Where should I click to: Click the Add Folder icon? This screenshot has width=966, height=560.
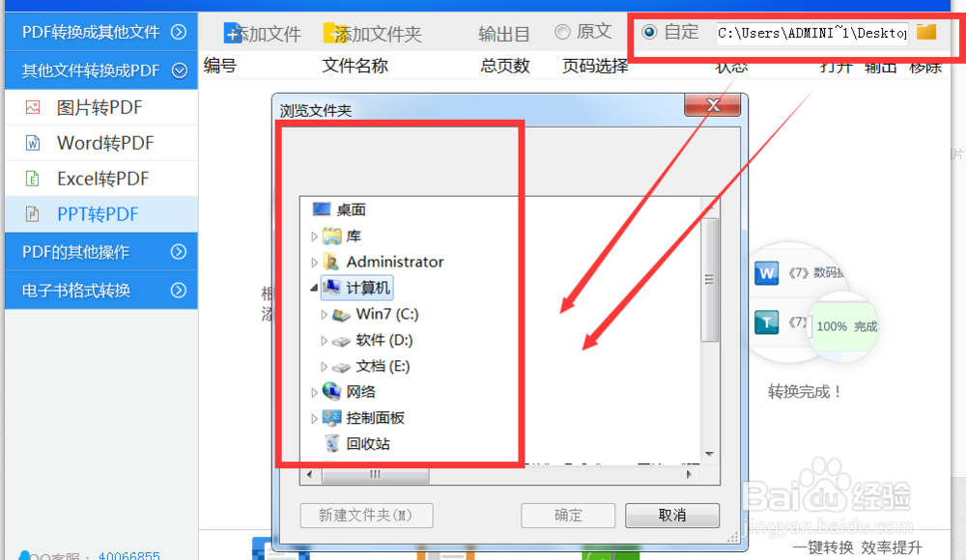pyautogui.click(x=334, y=33)
